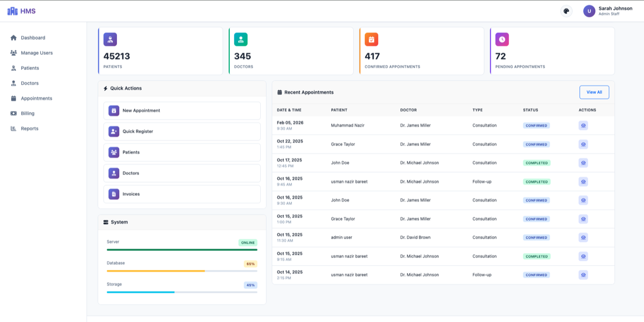
Task: Click the Database usage progress bar
Action: coord(181,270)
